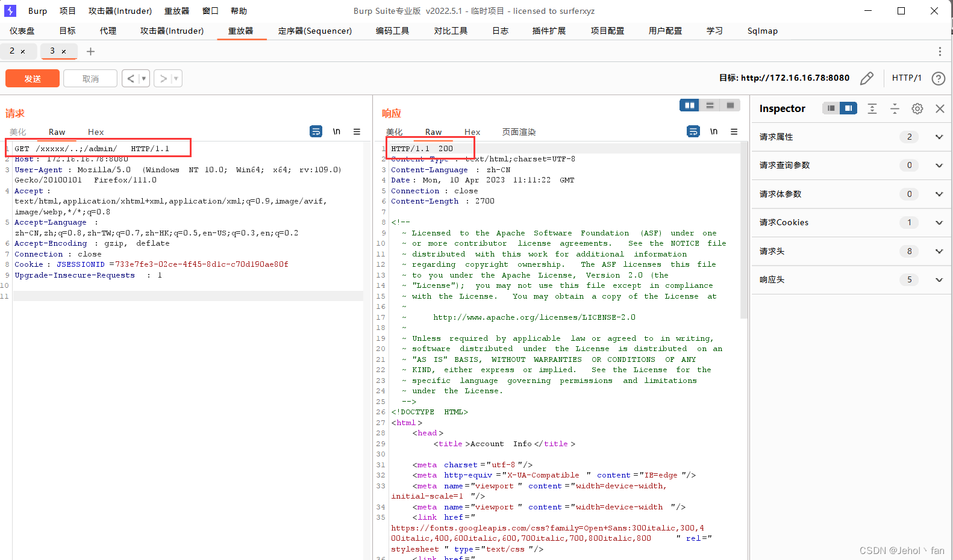Switch to the 对比工具 tab
Screen dimensions: 953x560
click(x=451, y=31)
